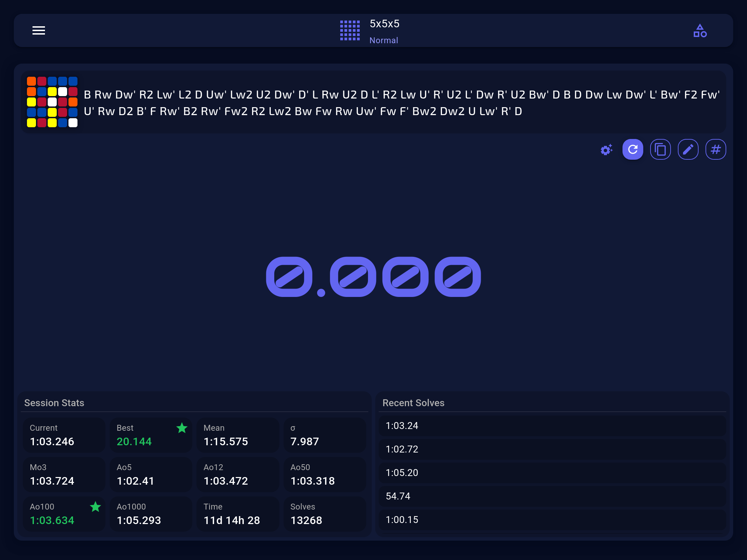Click the 0.000 timer display
The image size is (747, 560).
373,277
